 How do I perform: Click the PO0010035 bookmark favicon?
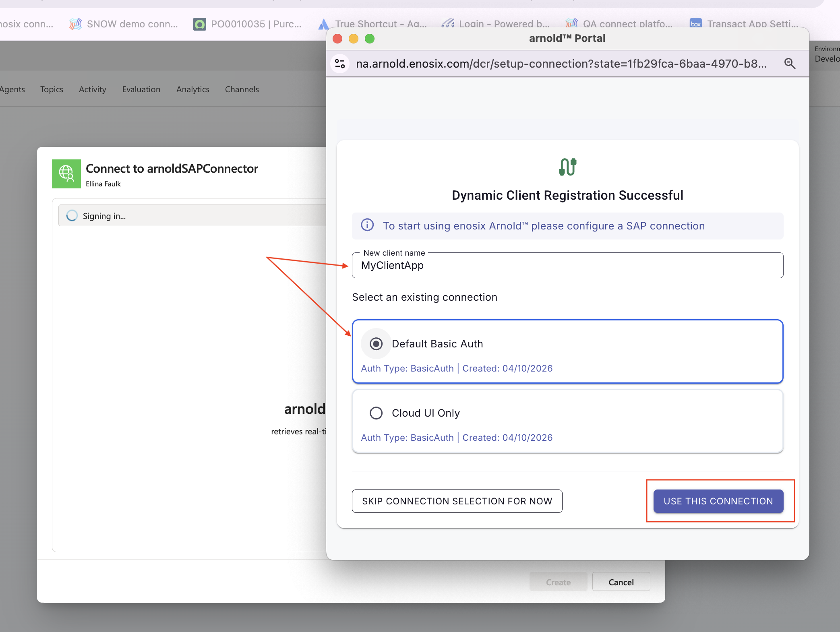pos(199,24)
